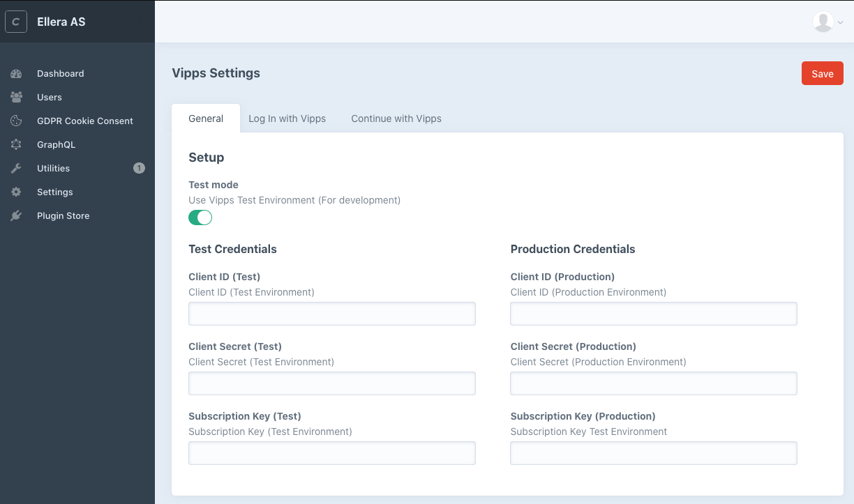The height and width of the screenshot is (504, 854).
Task: Select the General tab
Action: [205, 119]
